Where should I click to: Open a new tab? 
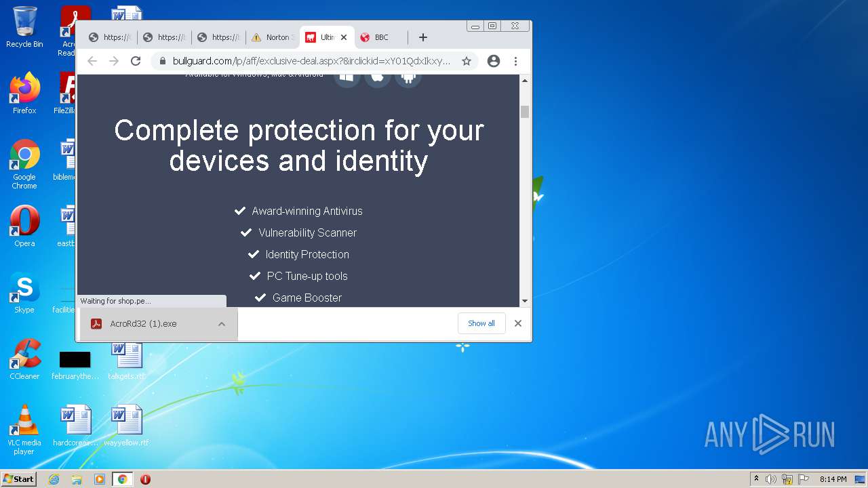[x=423, y=37]
